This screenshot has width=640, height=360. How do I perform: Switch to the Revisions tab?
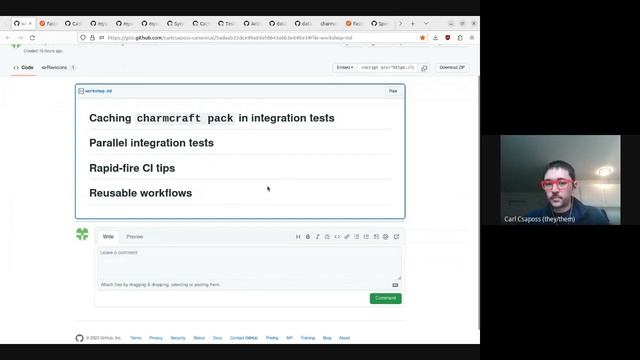(x=58, y=67)
